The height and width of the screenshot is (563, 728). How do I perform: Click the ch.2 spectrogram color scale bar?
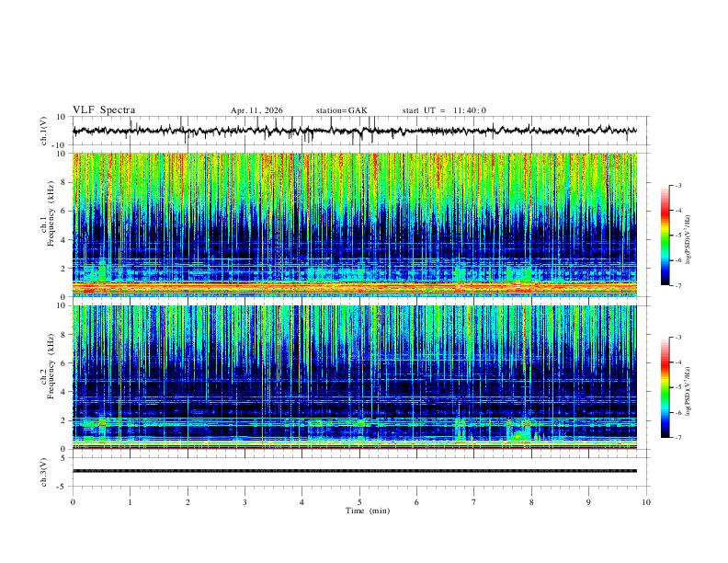(x=665, y=387)
